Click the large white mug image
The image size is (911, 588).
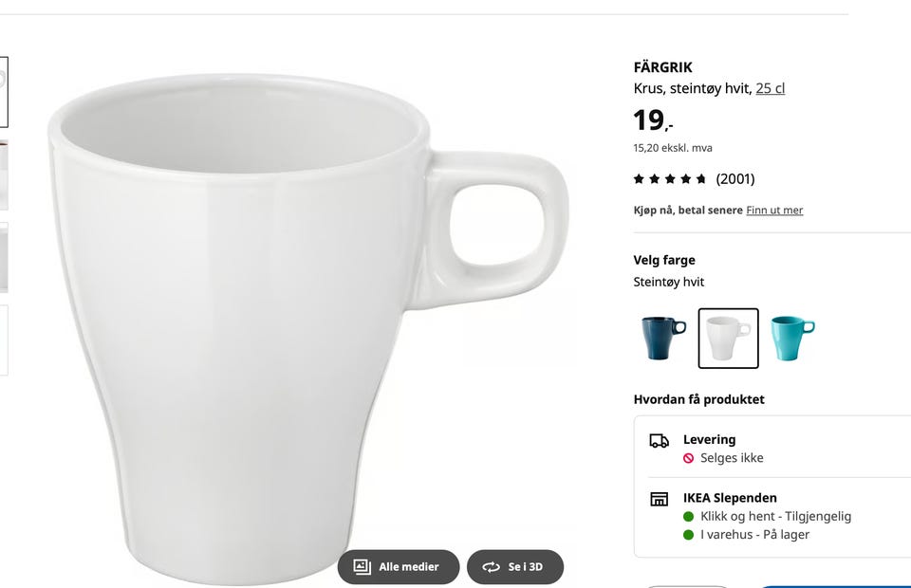(x=285, y=313)
